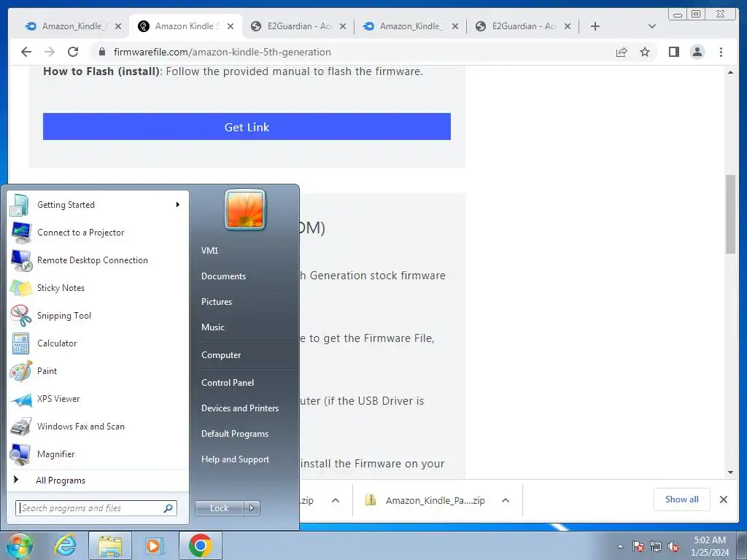
Task: Click the scrollbar down arrow
Action: (730, 472)
